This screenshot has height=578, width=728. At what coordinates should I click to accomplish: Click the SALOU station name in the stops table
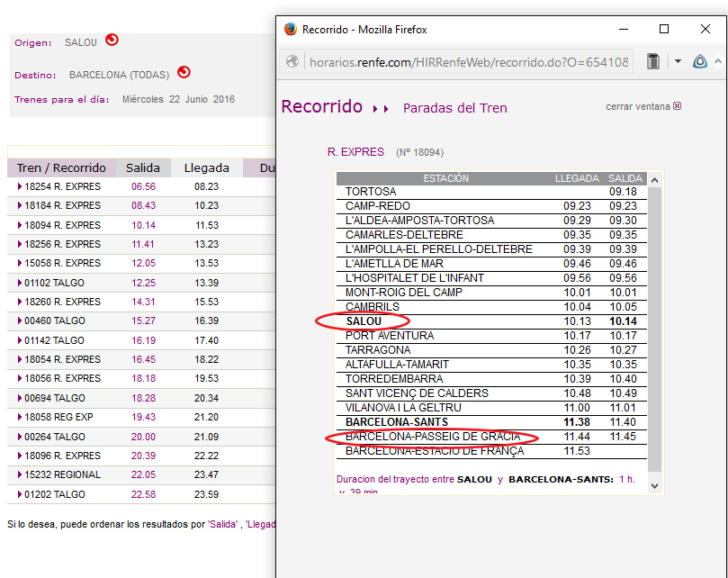(364, 321)
